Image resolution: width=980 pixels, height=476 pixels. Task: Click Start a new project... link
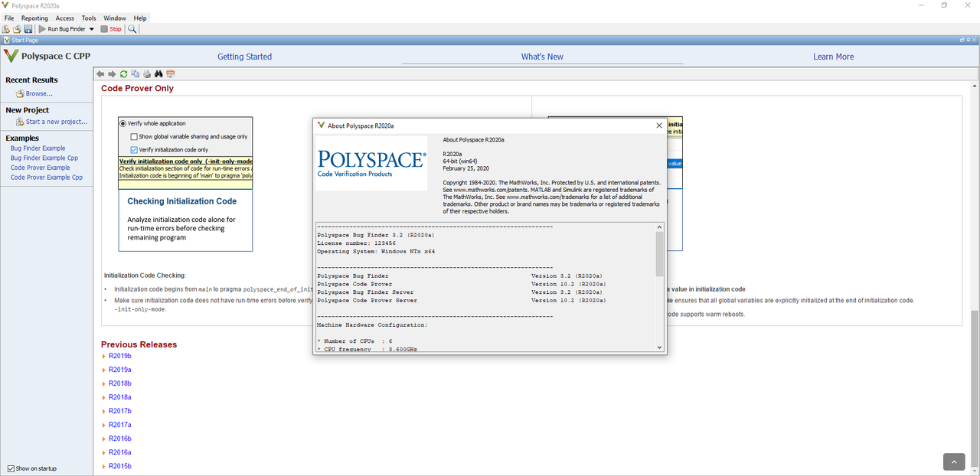coord(57,122)
